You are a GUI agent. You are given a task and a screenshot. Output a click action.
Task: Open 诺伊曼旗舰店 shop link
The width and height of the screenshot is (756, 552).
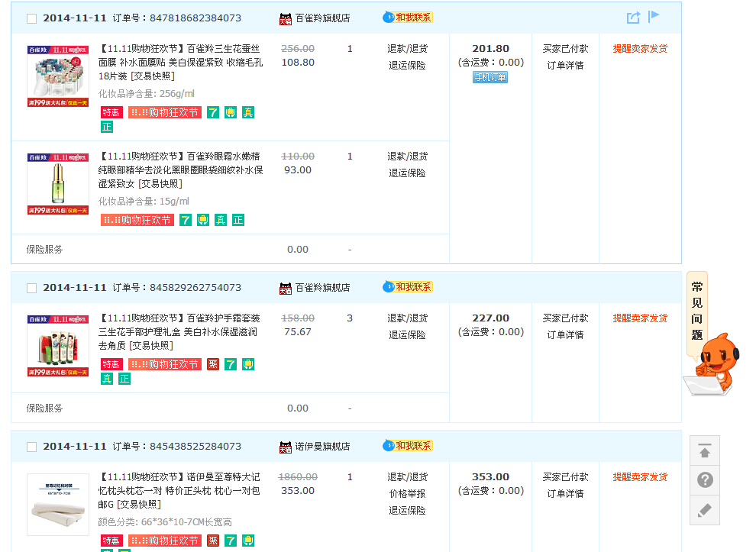[322, 447]
